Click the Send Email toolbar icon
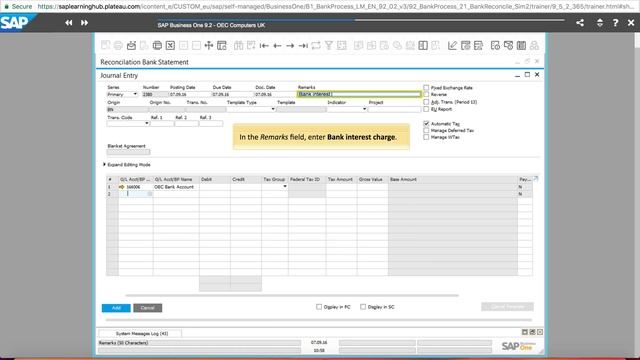The image size is (640, 360). point(131,45)
